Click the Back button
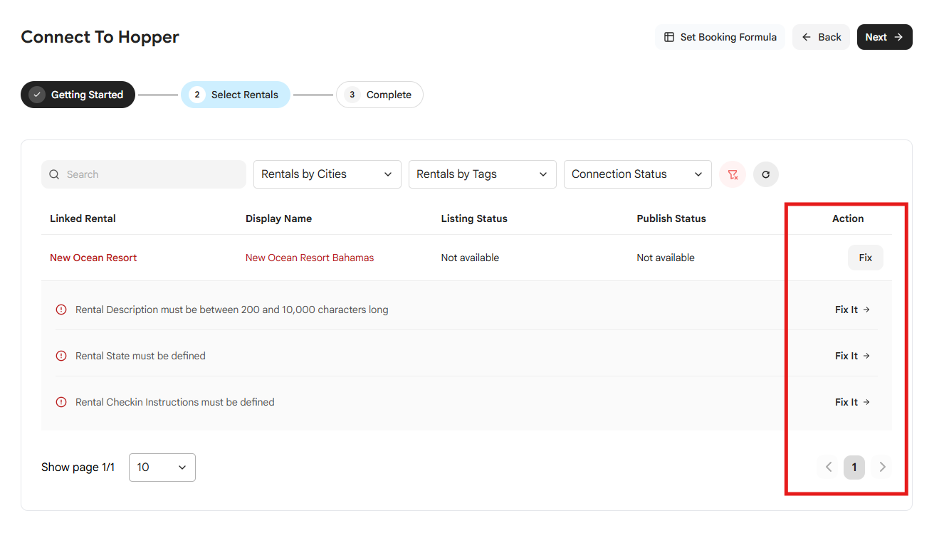 [x=821, y=37]
